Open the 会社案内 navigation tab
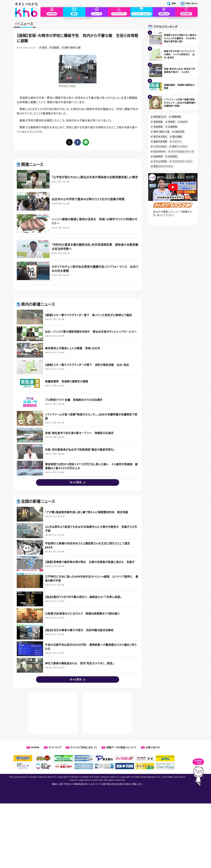This screenshot has height=868, width=211. pos(186,12)
